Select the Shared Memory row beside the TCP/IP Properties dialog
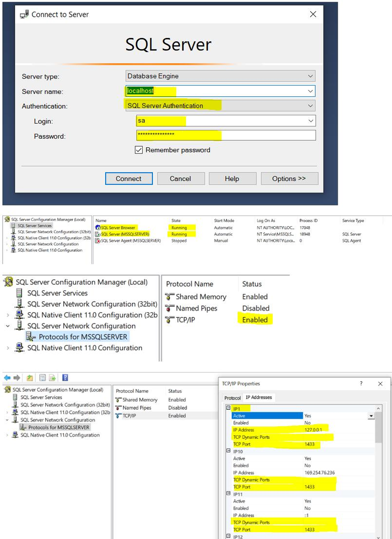Viewport: 392px width, 539px height. (166, 400)
